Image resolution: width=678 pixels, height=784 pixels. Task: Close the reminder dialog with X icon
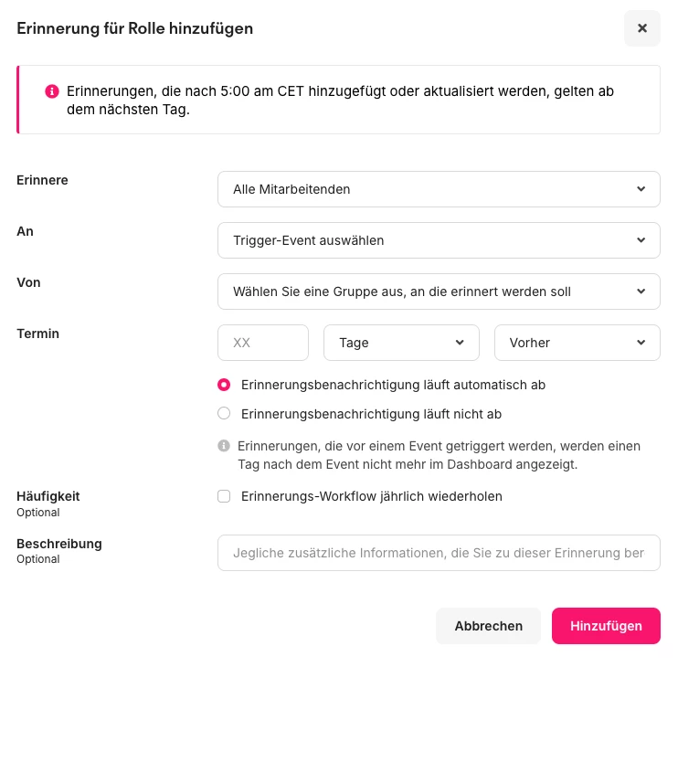(x=641, y=28)
